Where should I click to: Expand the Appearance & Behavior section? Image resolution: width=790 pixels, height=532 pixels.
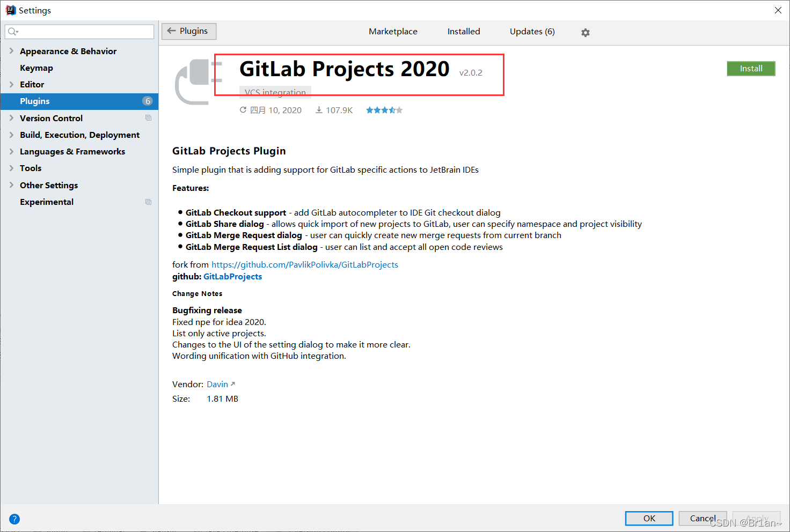[11, 51]
